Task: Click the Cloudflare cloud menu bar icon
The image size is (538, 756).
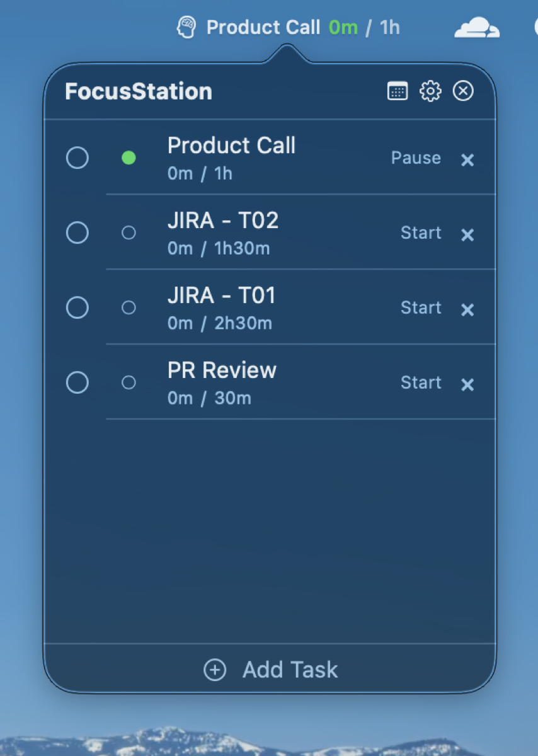Action: click(477, 28)
